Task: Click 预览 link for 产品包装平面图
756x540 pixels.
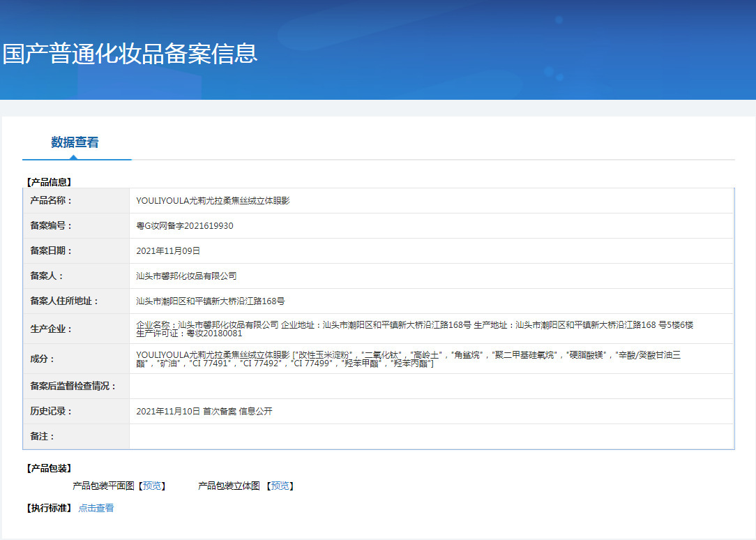Action: coord(152,486)
